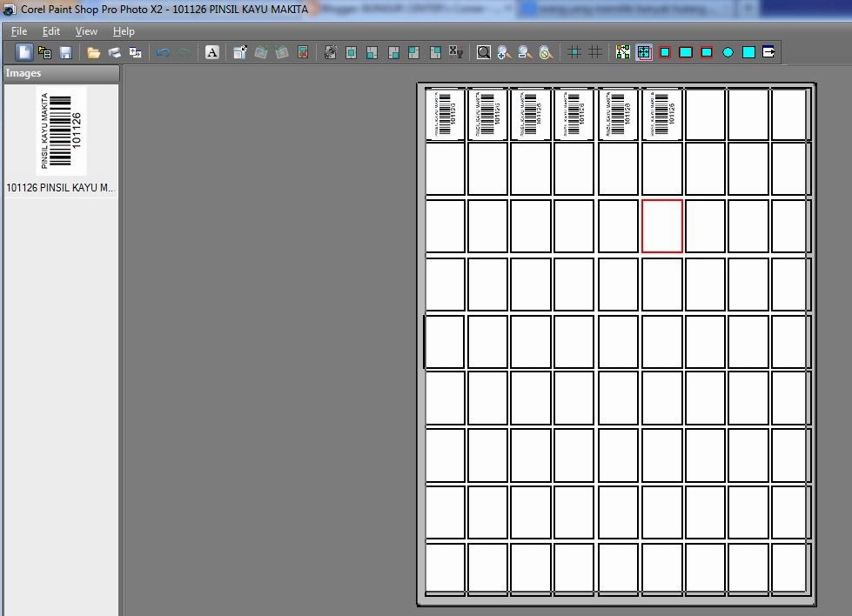This screenshot has width=852, height=616.
Task: Save the template with the floppy icon
Action: (x=66, y=52)
